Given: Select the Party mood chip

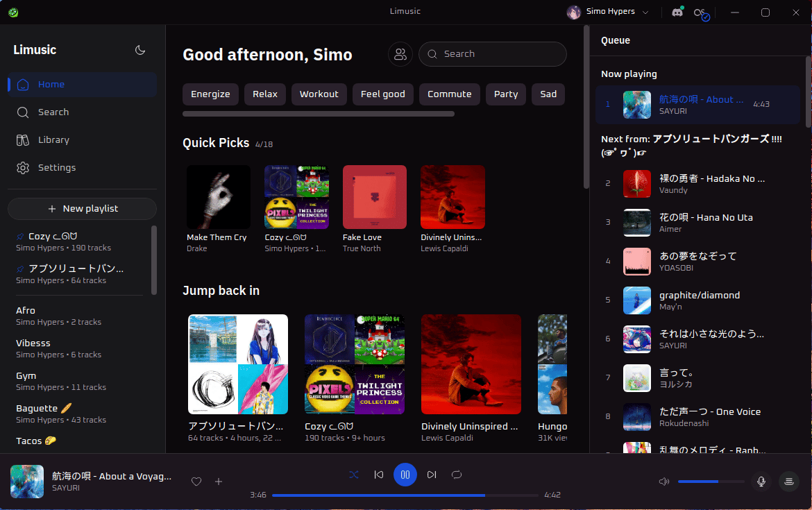Looking at the screenshot, I should (506, 94).
